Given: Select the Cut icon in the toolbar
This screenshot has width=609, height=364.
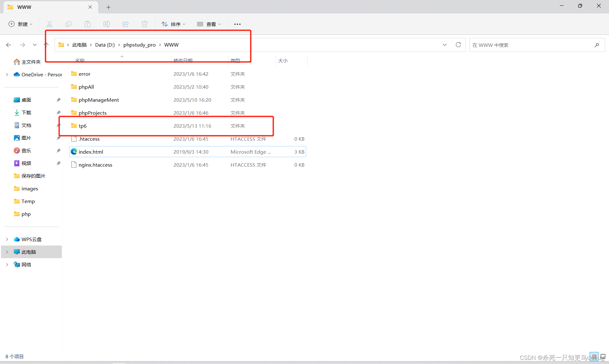Looking at the screenshot, I should (x=49, y=24).
